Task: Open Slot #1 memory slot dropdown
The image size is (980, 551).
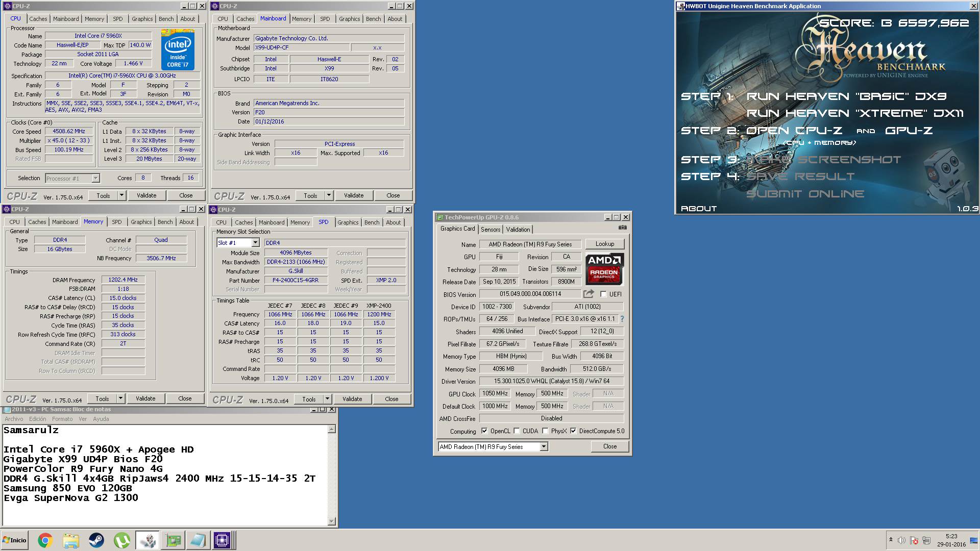Action: pos(255,243)
